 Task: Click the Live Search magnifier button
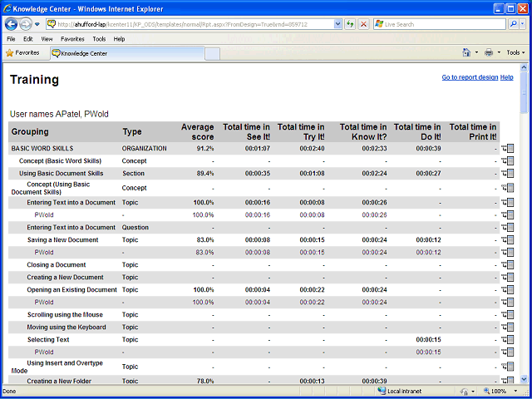pyautogui.click(x=514, y=24)
